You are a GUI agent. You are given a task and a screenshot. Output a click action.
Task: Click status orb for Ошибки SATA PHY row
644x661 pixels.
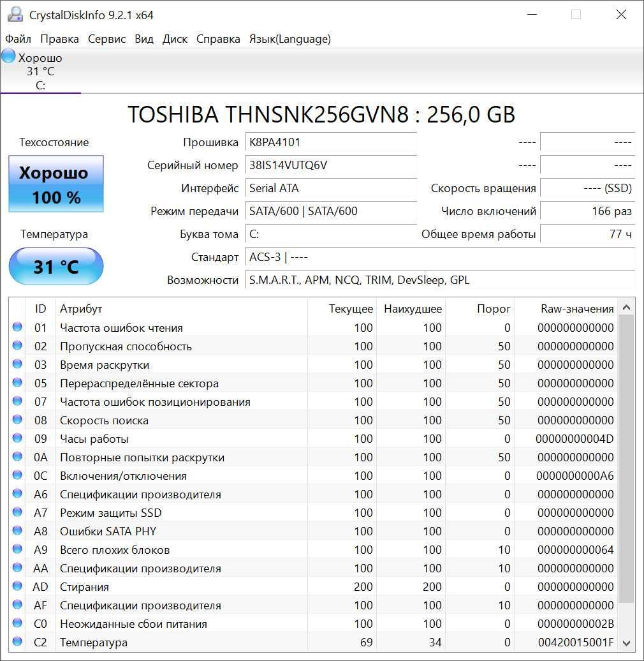coord(17,530)
